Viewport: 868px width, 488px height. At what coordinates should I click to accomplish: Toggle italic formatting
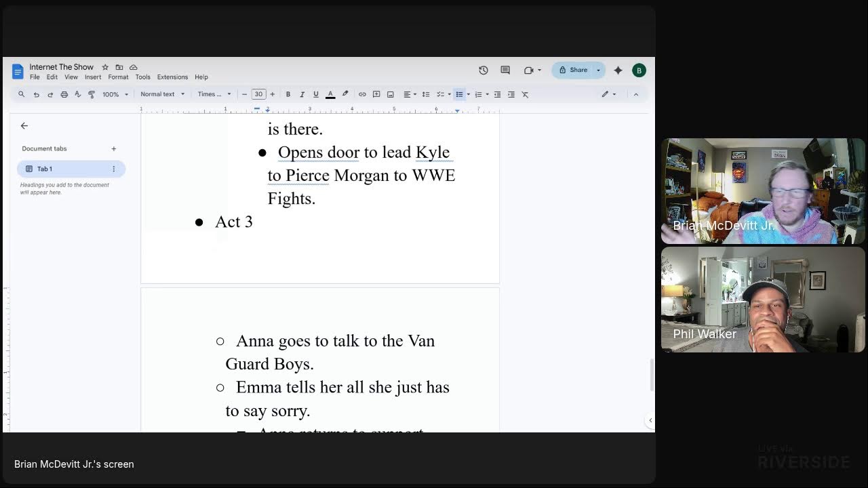coord(302,94)
